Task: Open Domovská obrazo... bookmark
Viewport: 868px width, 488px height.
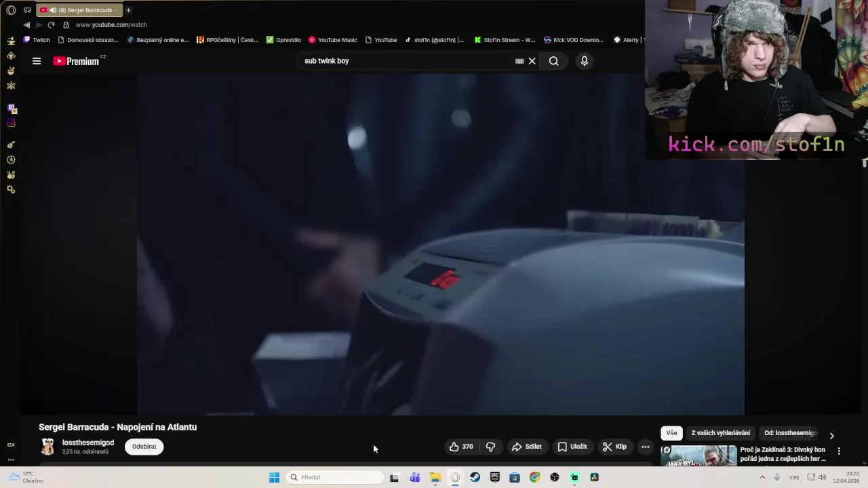Action: click(88, 40)
